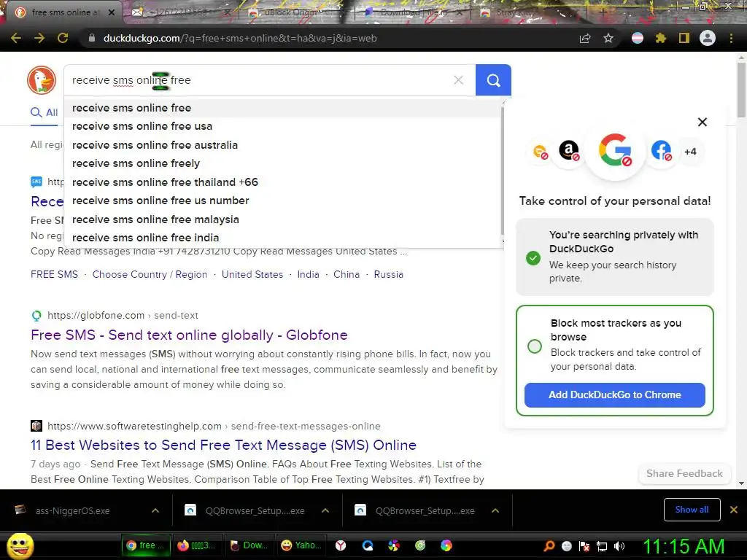
Task: Share this page from the address bar
Action: 585,38
